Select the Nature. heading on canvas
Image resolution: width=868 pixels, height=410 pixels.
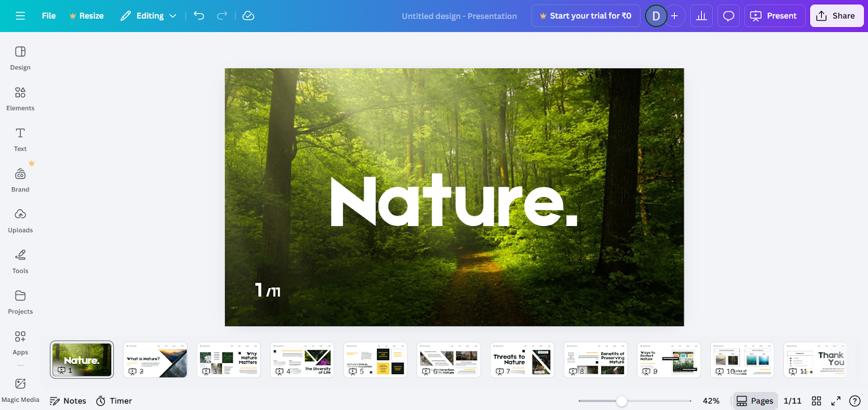(x=454, y=201)
